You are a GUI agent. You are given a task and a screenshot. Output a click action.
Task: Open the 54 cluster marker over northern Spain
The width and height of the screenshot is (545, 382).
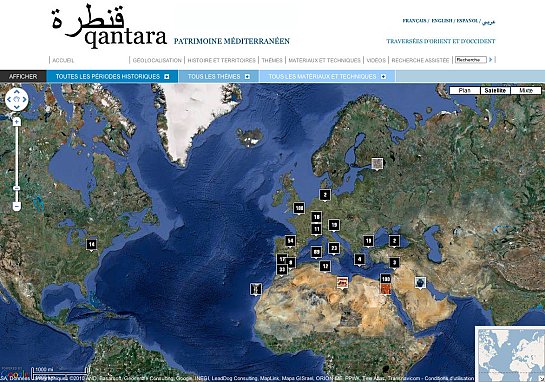[x=291, y=241]
